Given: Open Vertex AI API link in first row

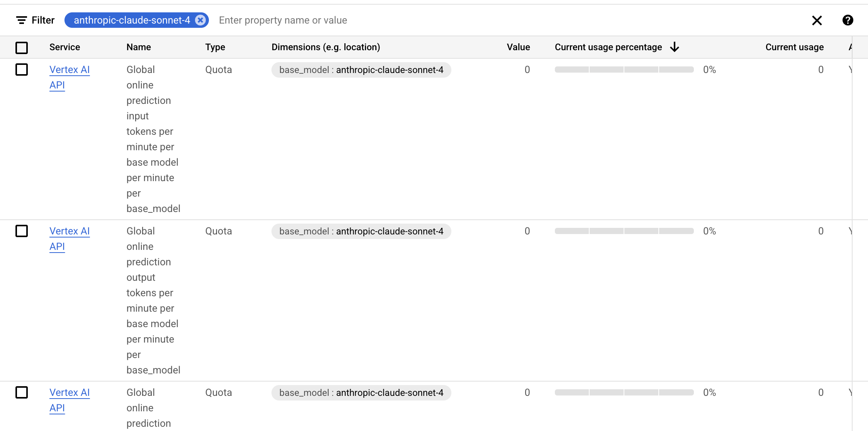Looking at the screenshot, I should 70,77.
